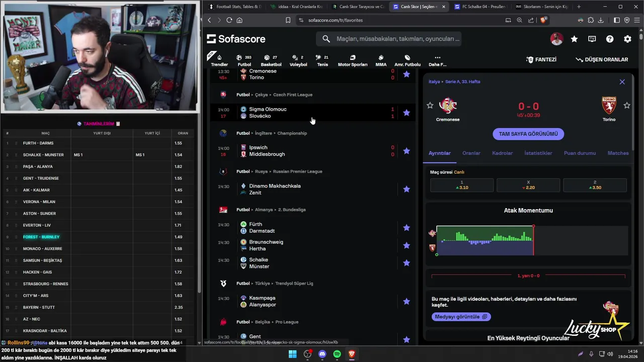
Task: Switch to the Matches tab
Action: [x=618, y=153]
